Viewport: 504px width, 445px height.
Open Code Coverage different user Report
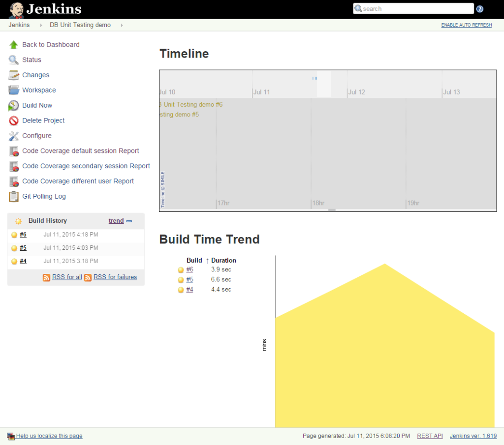[78, 181]
